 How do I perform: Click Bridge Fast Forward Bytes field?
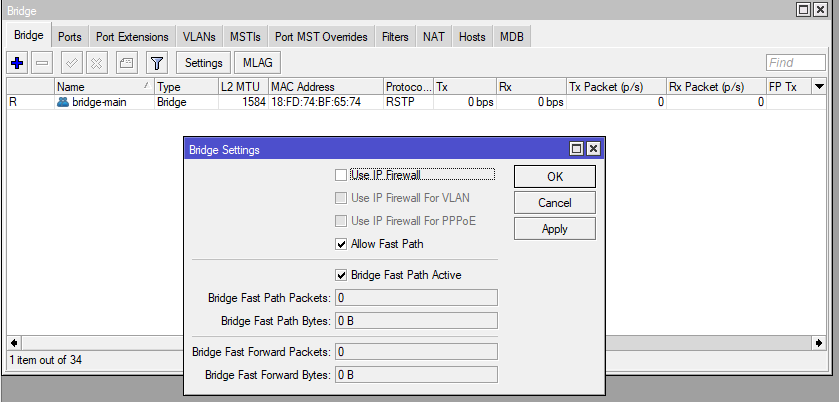pos(416,375)
